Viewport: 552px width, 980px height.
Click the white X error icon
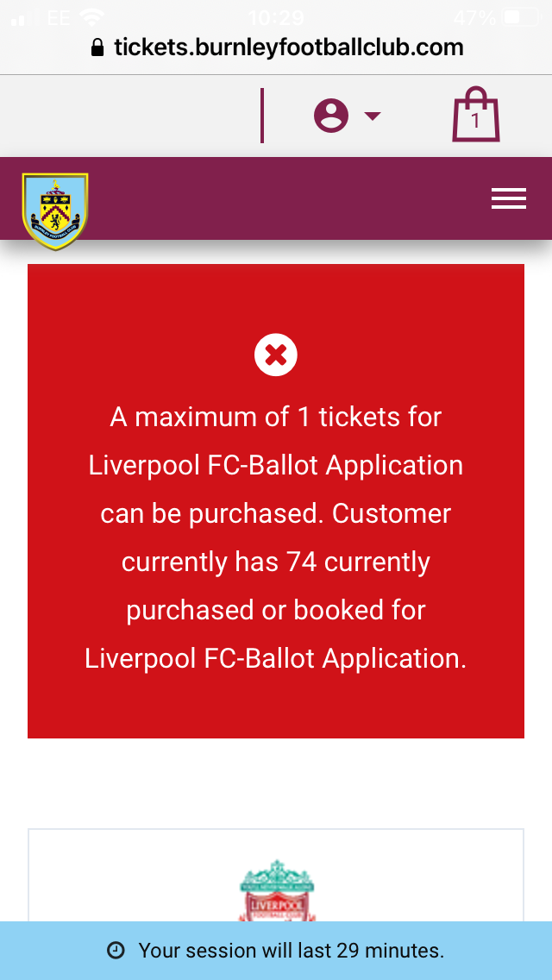(x=276, y=355)
